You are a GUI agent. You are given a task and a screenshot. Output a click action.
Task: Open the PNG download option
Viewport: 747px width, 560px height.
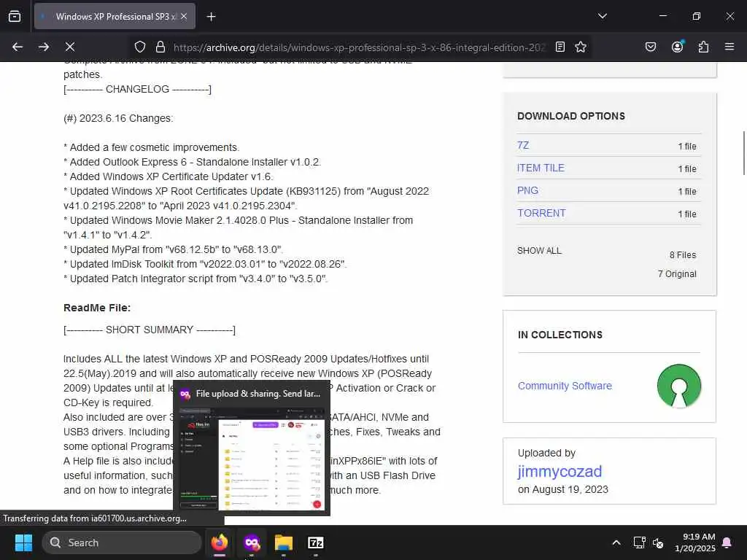tap(527, 190)
